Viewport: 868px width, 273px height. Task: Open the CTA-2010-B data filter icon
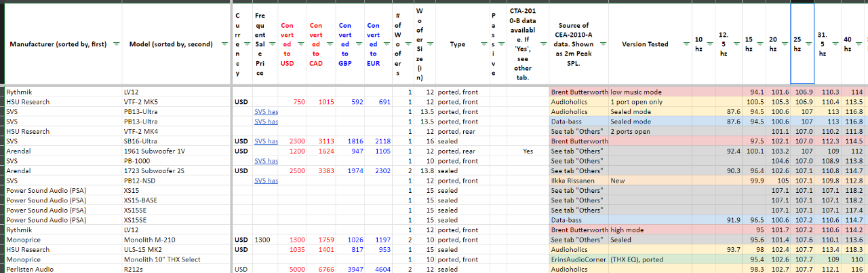coord(543,44)
